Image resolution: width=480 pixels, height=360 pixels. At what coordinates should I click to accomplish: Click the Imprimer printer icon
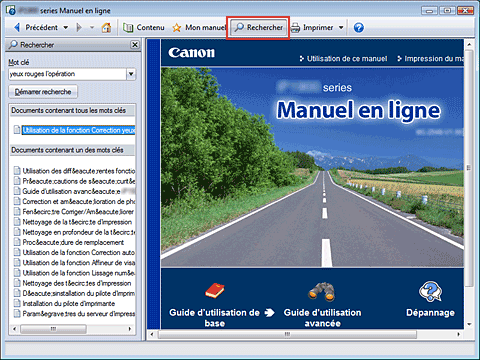coord(295,28)
